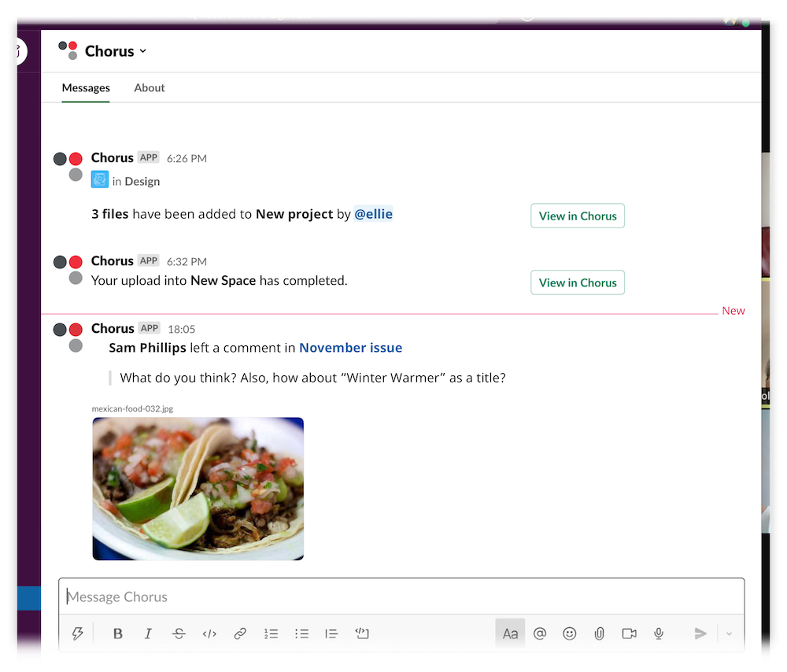787x672 pixels.
Task: Mention someone with the @ icon
Action: click(540, 634)
